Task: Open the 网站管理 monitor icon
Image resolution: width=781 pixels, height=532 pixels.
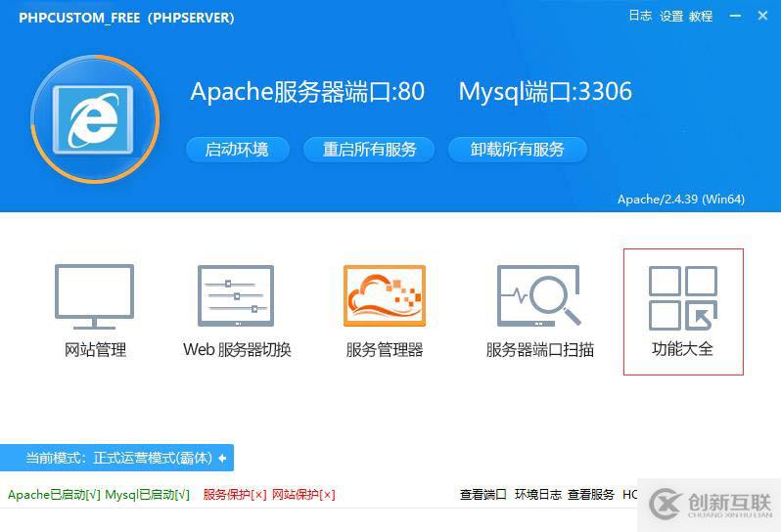Action: pos(94,297)
